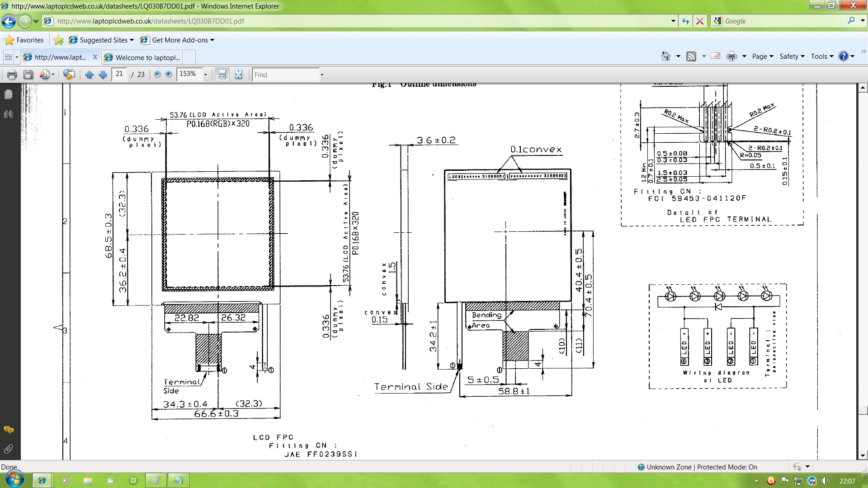The image size is (868, 488).
Task: Refresh the current webpage
Action: click(685, 21)
